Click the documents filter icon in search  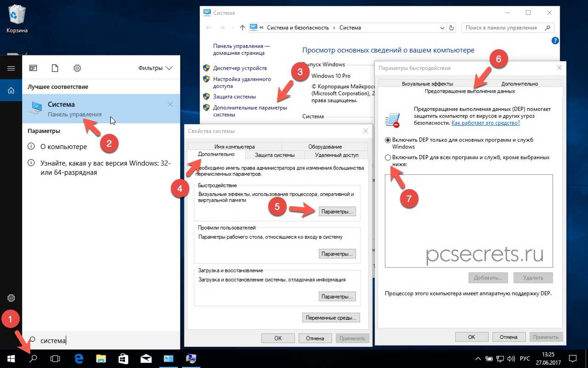[55, 68]
